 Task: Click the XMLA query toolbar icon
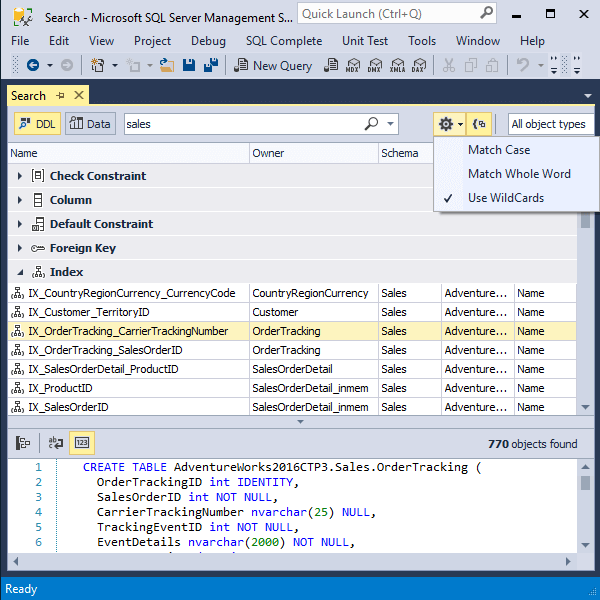(x=397, y=65)
